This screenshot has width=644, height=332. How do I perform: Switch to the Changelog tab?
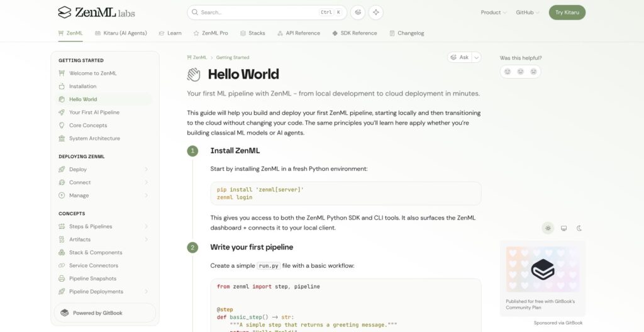coord(407,33)
